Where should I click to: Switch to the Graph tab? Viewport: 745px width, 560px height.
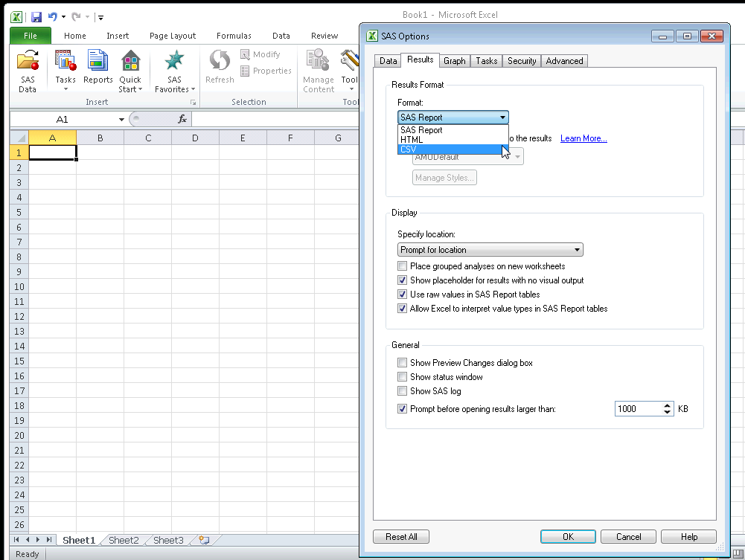(454, 60)
